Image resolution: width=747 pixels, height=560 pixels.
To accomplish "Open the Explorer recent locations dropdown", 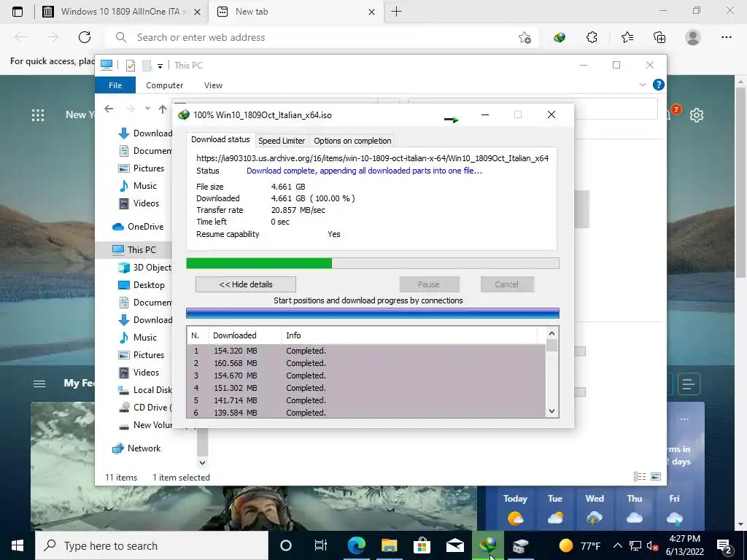I will pyautogui.click(x=147, y=109).
